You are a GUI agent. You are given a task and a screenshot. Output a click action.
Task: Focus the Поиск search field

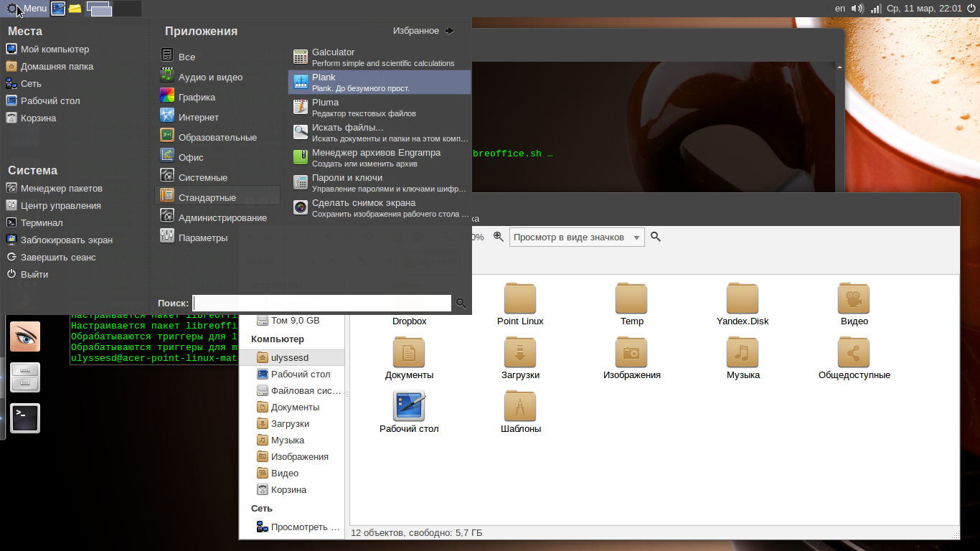pos(322,303)
